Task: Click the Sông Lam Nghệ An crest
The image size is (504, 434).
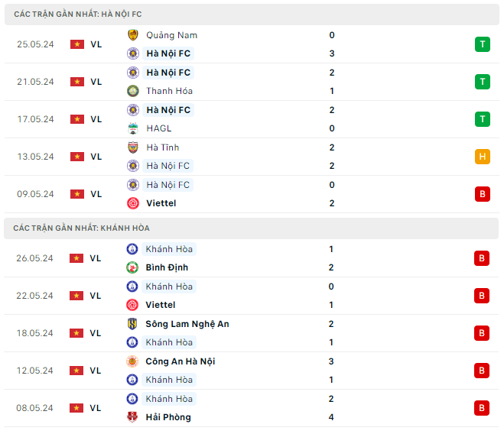Action: coord(132,324)
